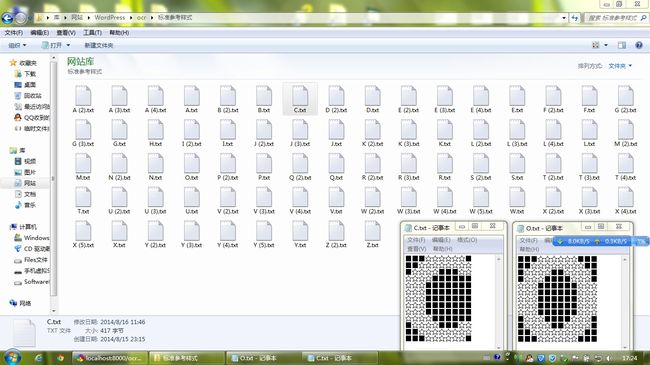Open the Windows Start orb
The width and height of the screenshot is (650, 365).
[x=11, y=357]
